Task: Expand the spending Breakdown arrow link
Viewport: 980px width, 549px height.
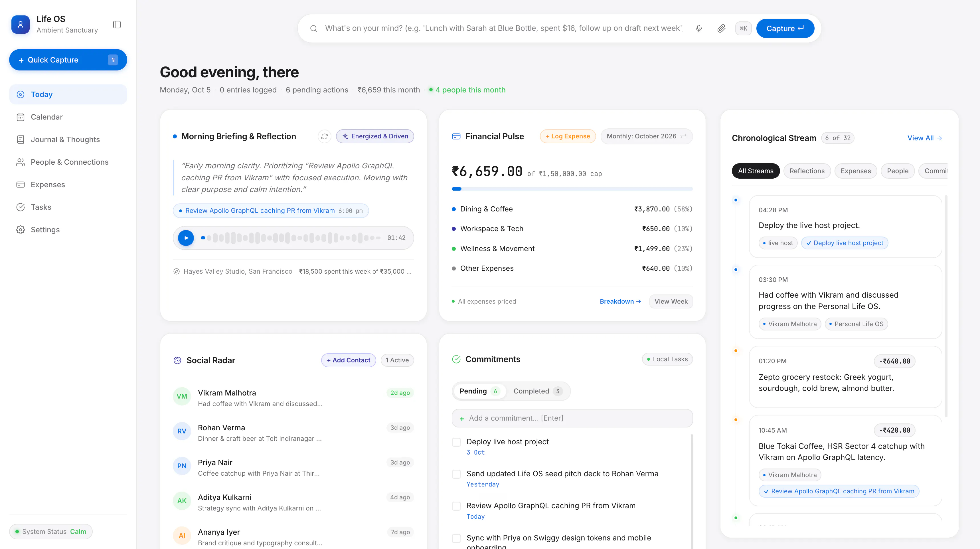Action: pos(620,301)
